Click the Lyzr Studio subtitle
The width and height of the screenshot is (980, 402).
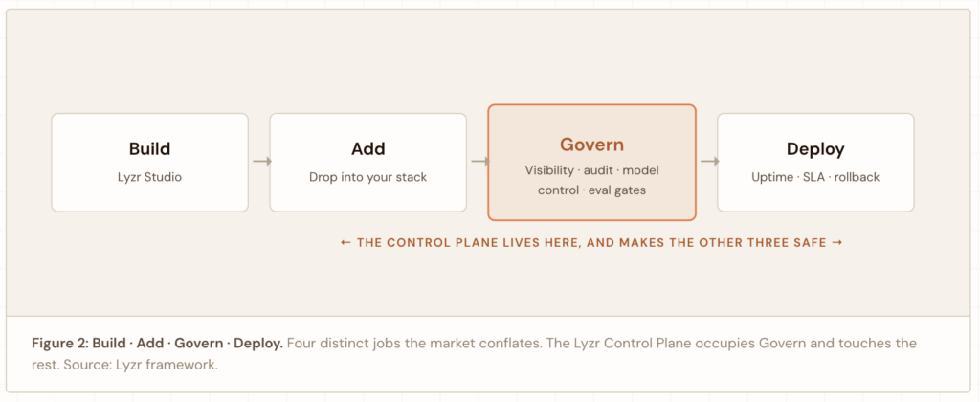click(x=150, y=177)
